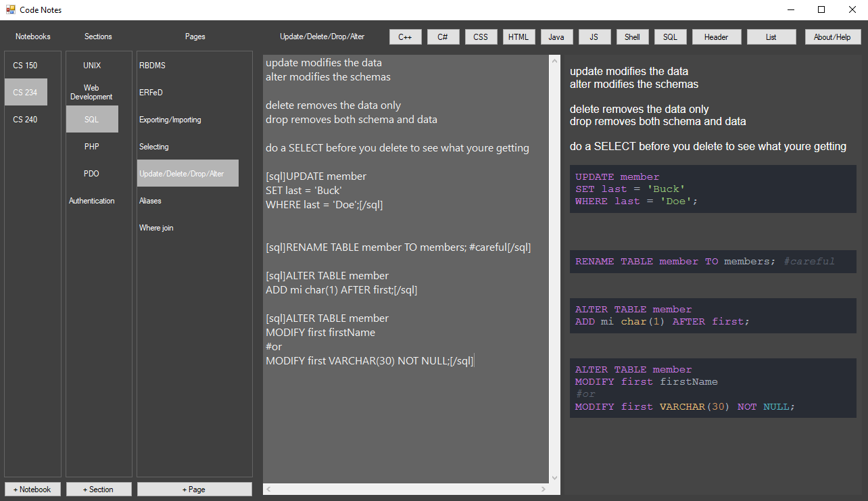Screen dimensions: 868x501
Task: Add a Java code block
Action: point(556,37)
